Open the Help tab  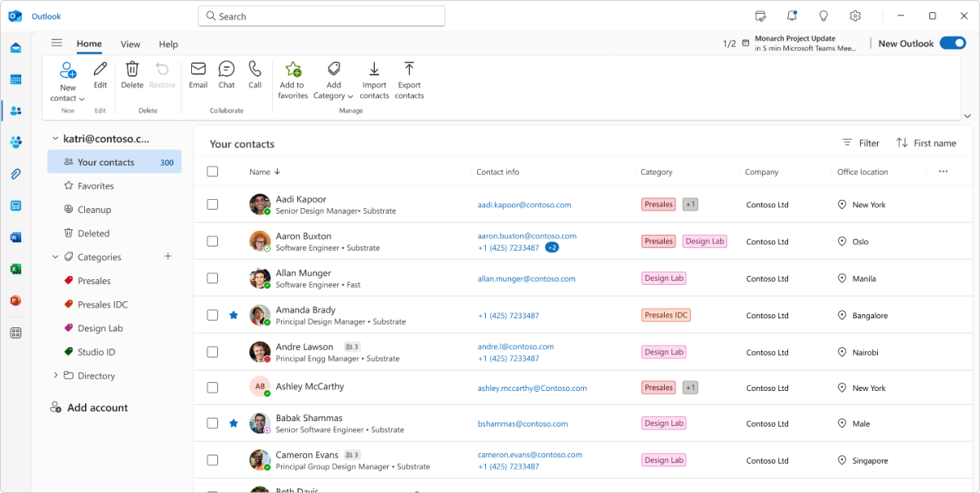pos(167,44)
